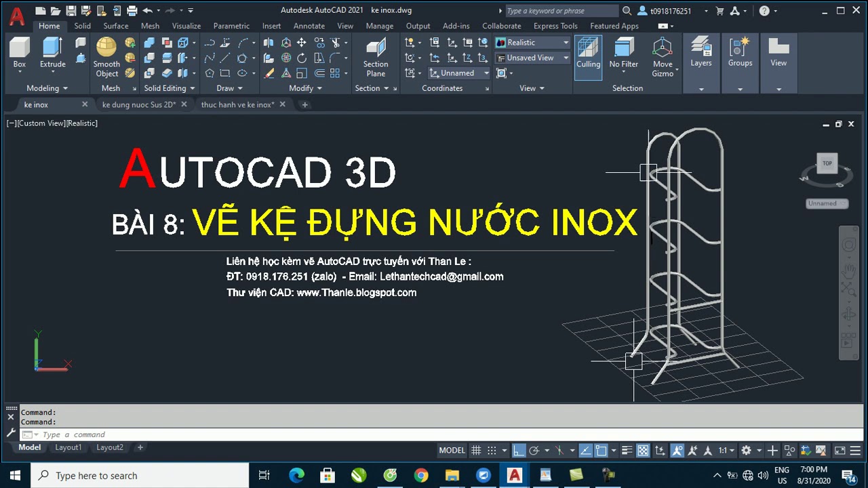This screenshot has height=488, width=868.
Task: Click the t0918176251 account sign-in
Action: coord(671,11)
